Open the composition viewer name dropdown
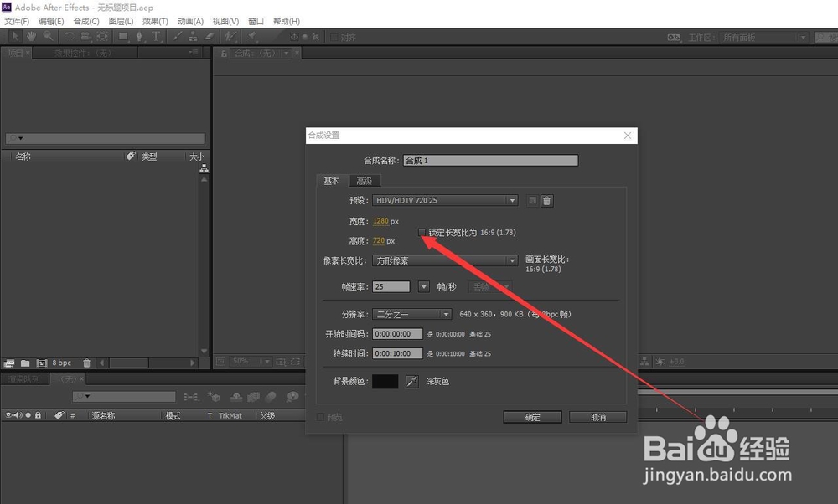The image size is (838, 504). click(x=287, y=54)
